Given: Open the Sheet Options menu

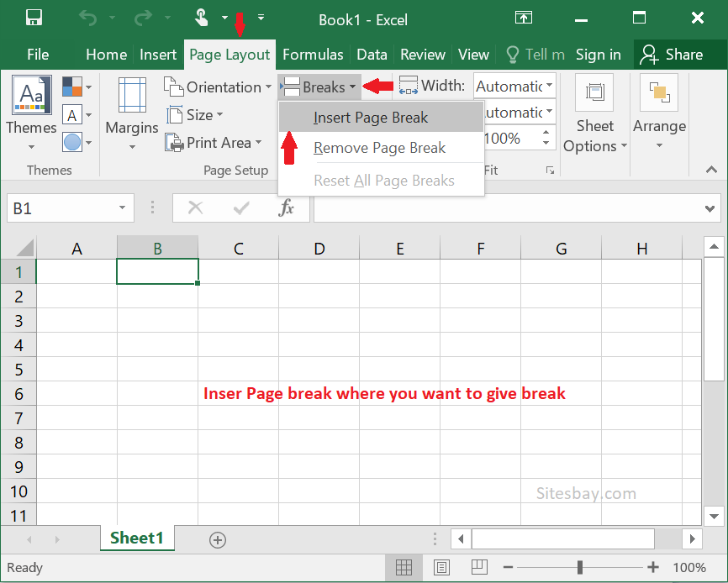Looking at the screenshot, I should (x=594, y=113).
